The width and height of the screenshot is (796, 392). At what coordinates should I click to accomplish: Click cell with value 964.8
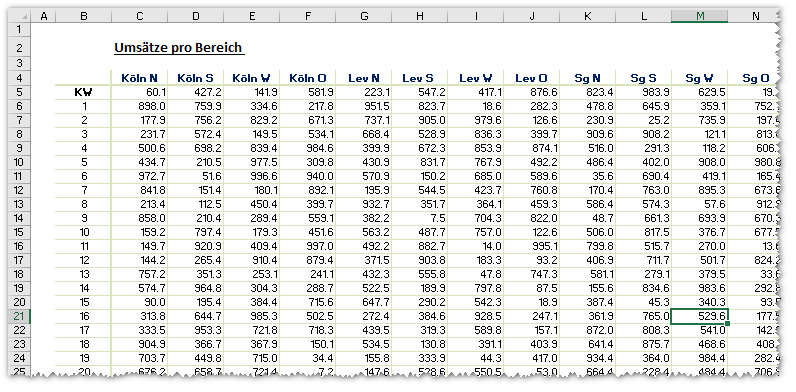click(x=195, y=288)
